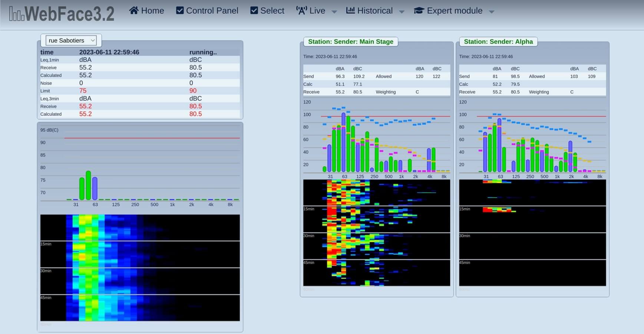Click the WebFace3.2 logo
Screen dimensions: 644x334
click(x=62, y=14)
